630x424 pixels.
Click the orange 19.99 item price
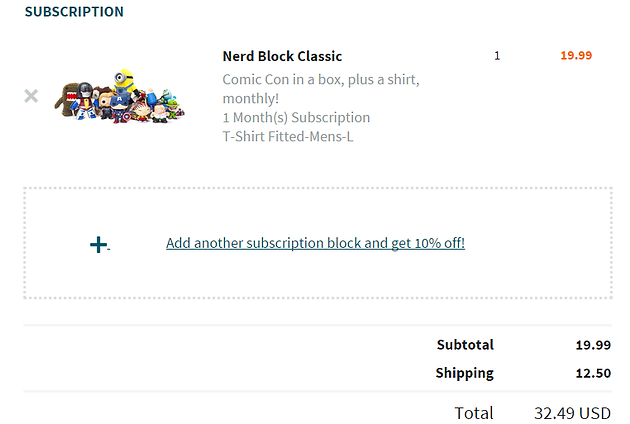point(576,55)
